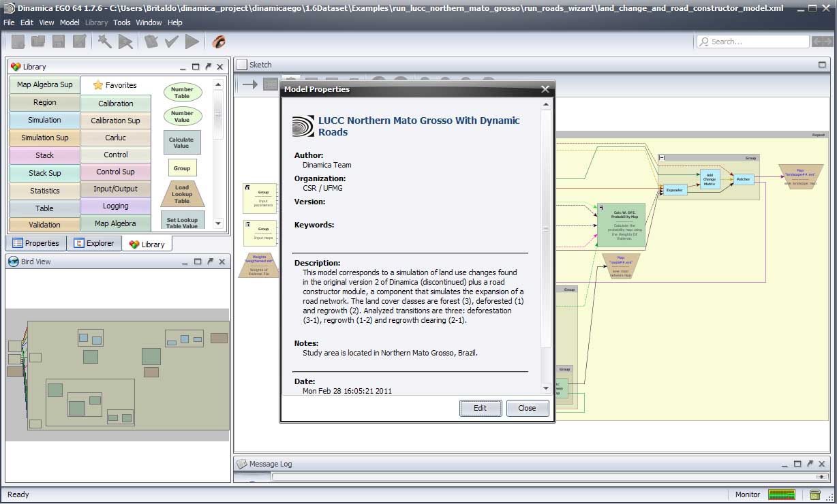837x504 pixels.
Task: Open the Validation library category
Action: pos(44,225)
